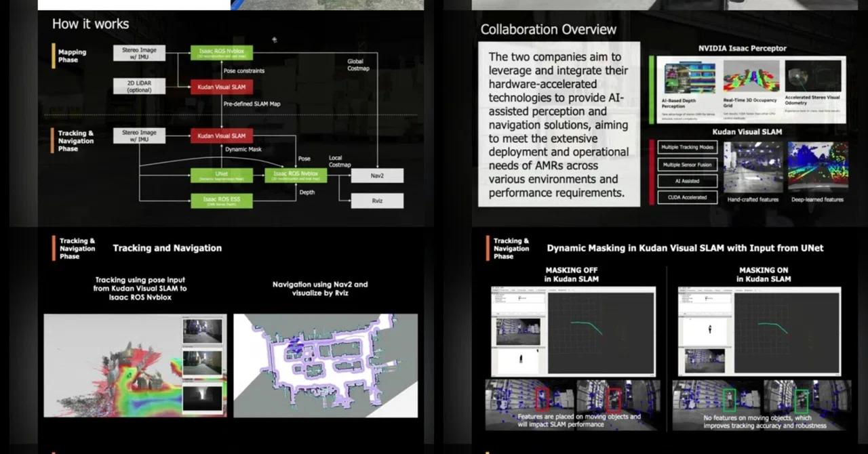Click the Rviz box in the diagram

[x=377, y=200]
